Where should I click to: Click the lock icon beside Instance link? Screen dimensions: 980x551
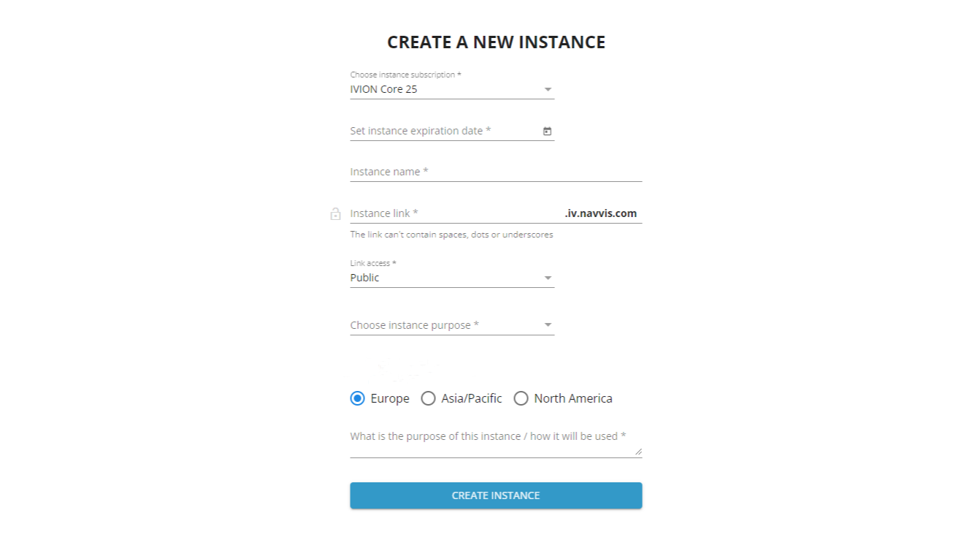click(336, 213)
